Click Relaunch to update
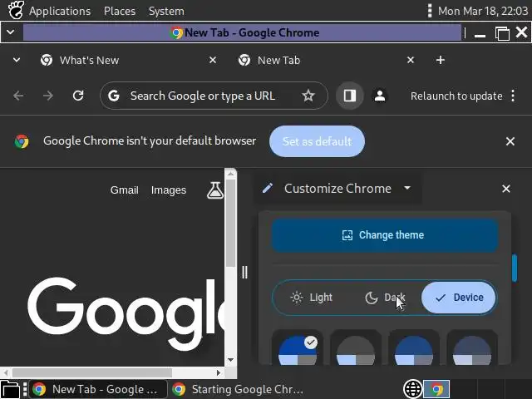This screenshot has width=532, height=399. tap(456, 96)
